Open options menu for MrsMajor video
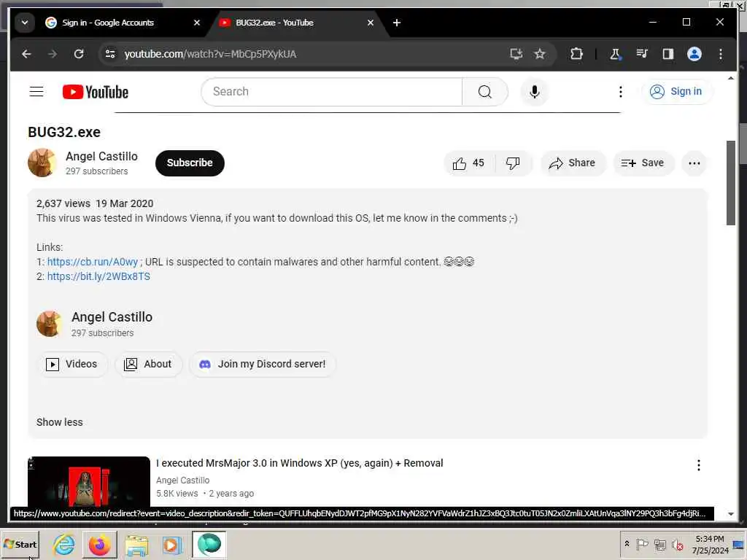Viewport: 747px width, 560px height. (698, 465)
